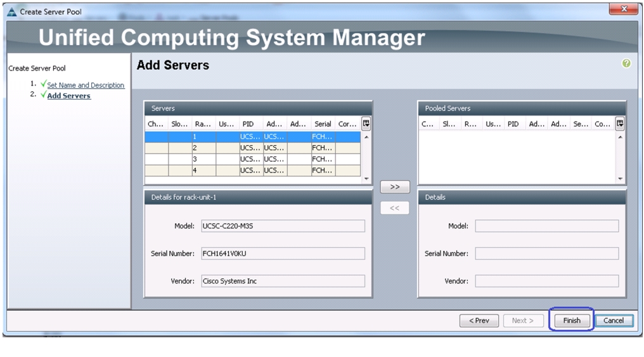Image resolution: width=644 pixels, height=357 pixels.
Task: Open the help question mark icon
Action: click(x=626, y=63)
